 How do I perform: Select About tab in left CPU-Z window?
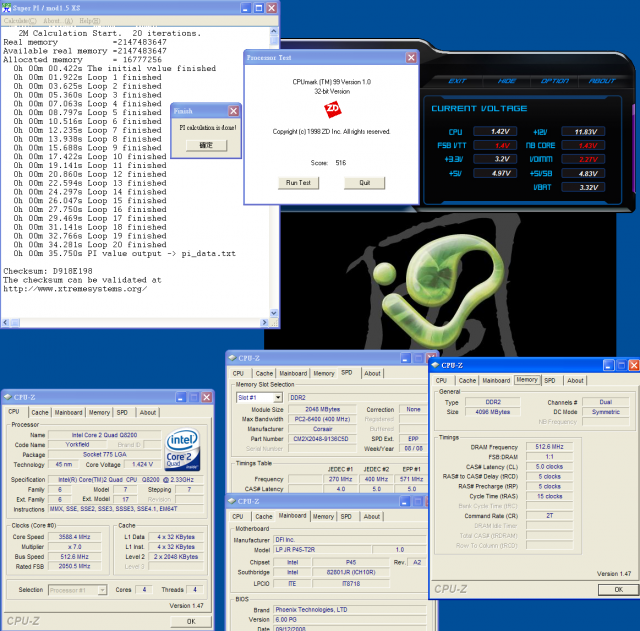pos(147,413)
